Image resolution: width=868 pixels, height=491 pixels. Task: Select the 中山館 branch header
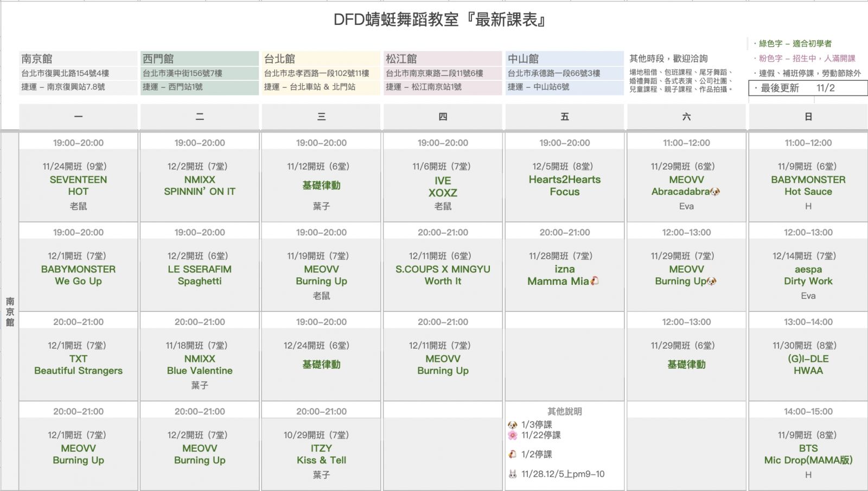click(523, 59)
